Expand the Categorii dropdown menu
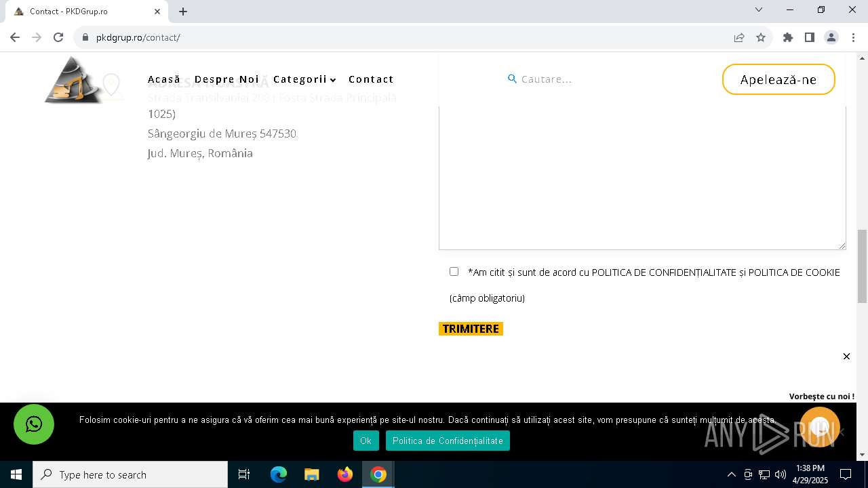This screenshot has width=868, height=488. 304,79
